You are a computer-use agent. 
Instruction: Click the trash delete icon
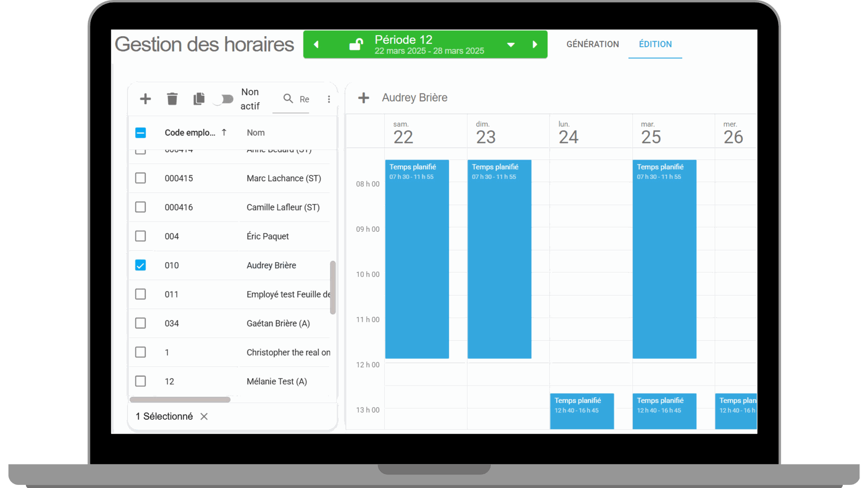tap(172, 99)
